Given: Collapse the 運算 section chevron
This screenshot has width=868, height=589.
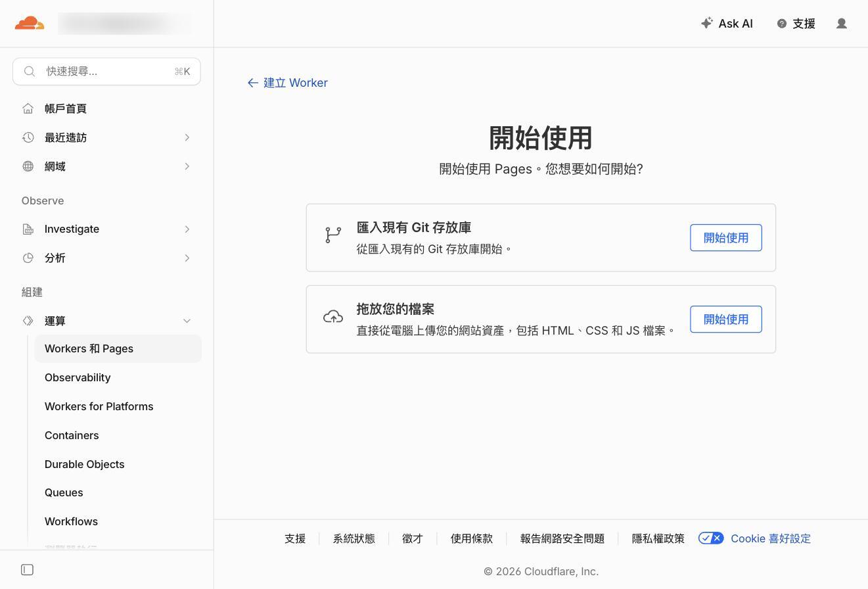Looking at the screenshot, I should point(187,321).
